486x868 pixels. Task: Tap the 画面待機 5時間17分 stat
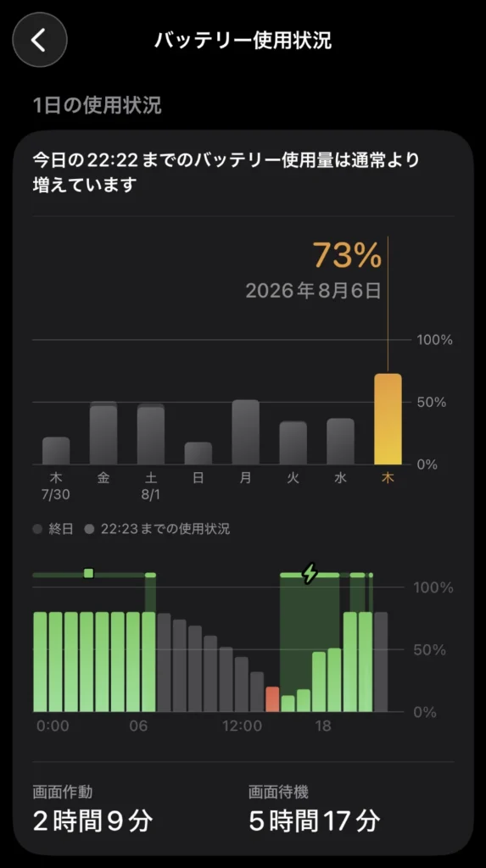(315, 808)
